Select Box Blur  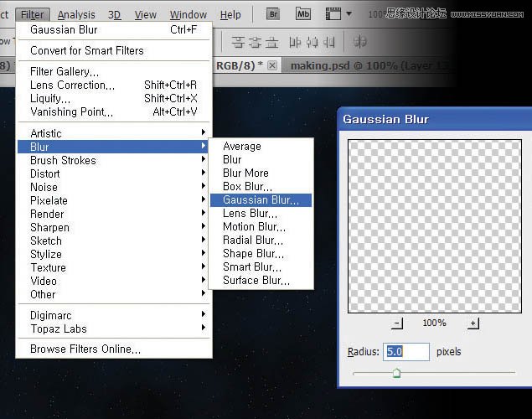click(x=261, y=186)
